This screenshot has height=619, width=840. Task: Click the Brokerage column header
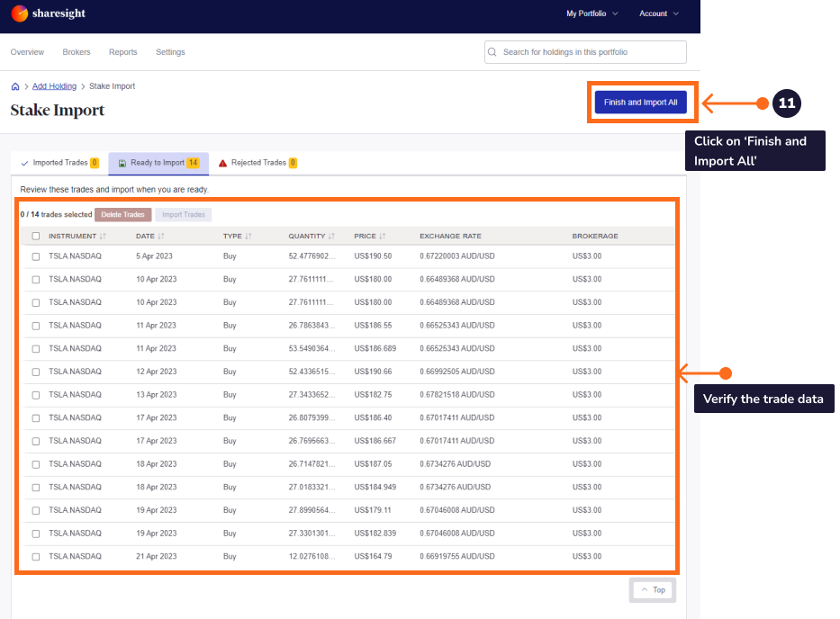coord(595,236)
